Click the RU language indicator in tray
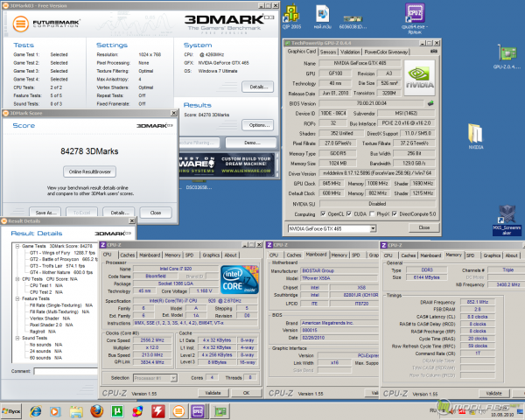This screenshot has width=525, height=420. click(x=433, y=410)
